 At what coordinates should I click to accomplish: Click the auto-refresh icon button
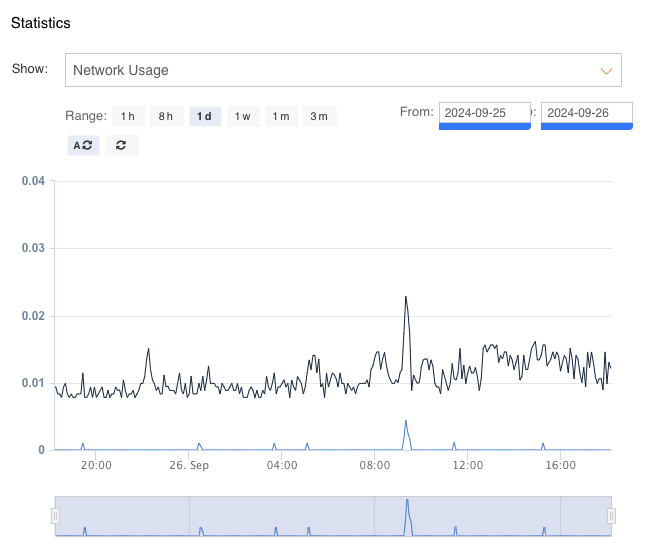(x=83, y=145)
